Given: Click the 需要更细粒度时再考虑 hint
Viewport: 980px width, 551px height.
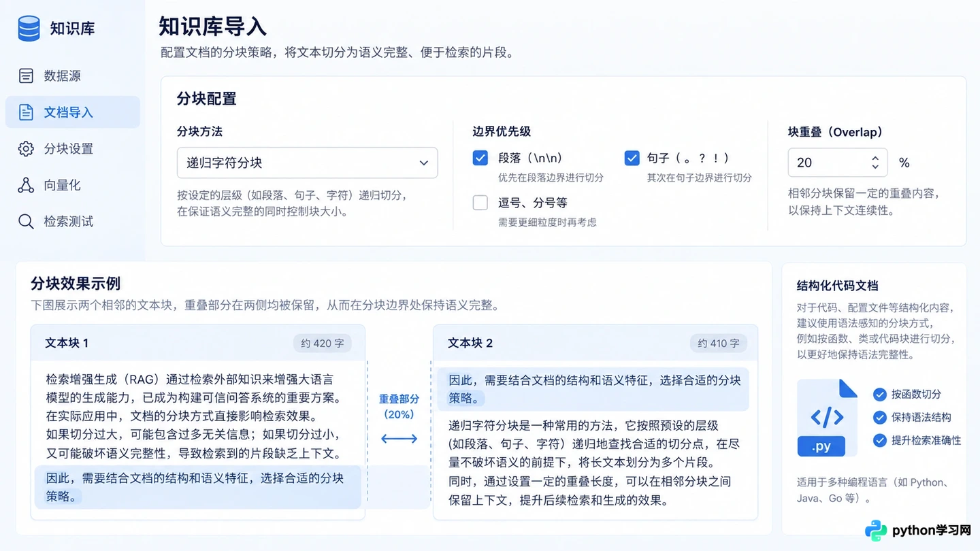Looking at the screenshot, I should click(x=547, y=222).
